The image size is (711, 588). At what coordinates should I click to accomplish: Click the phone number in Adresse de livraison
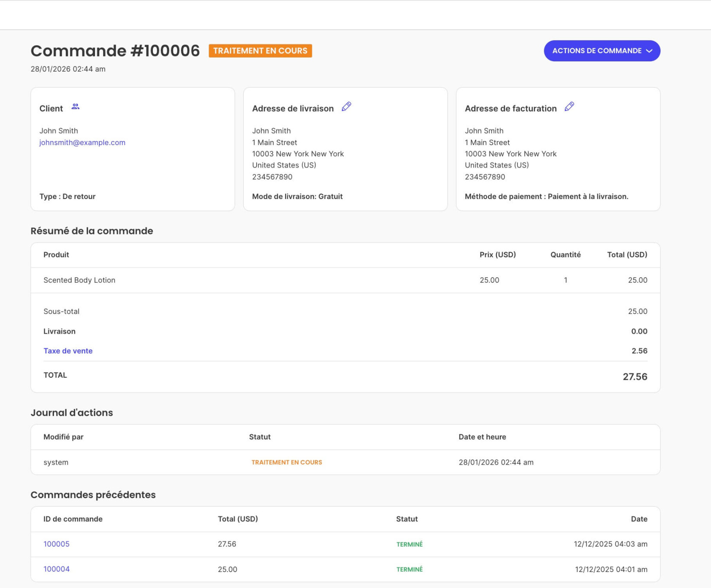pos(272,177)
